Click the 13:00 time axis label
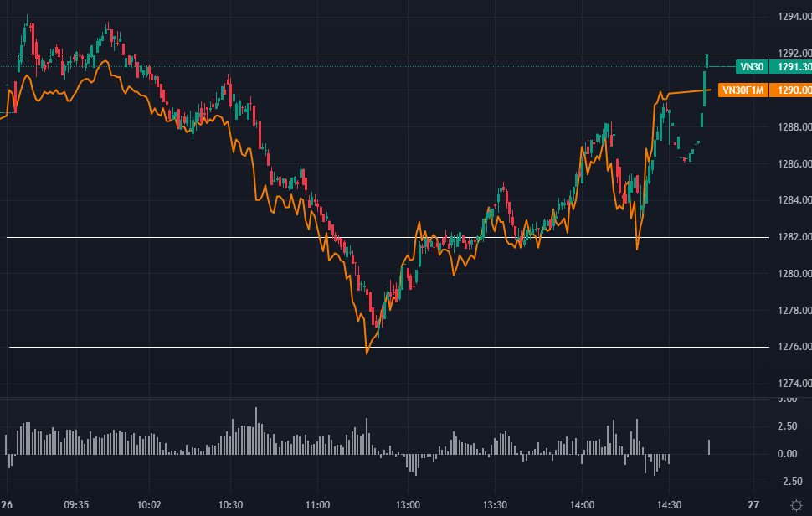This screenshot has width=812, height=516. click(408, 504)
